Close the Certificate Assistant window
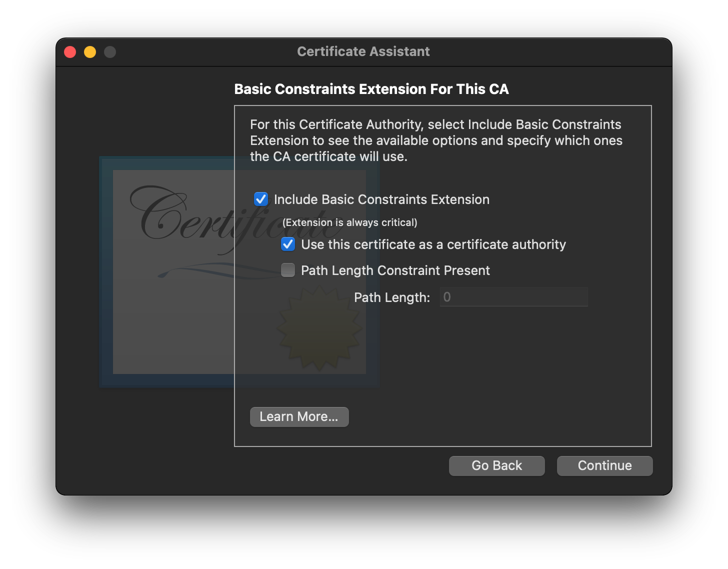This screenshot has height=569, width=728. [x=70, y=52]
